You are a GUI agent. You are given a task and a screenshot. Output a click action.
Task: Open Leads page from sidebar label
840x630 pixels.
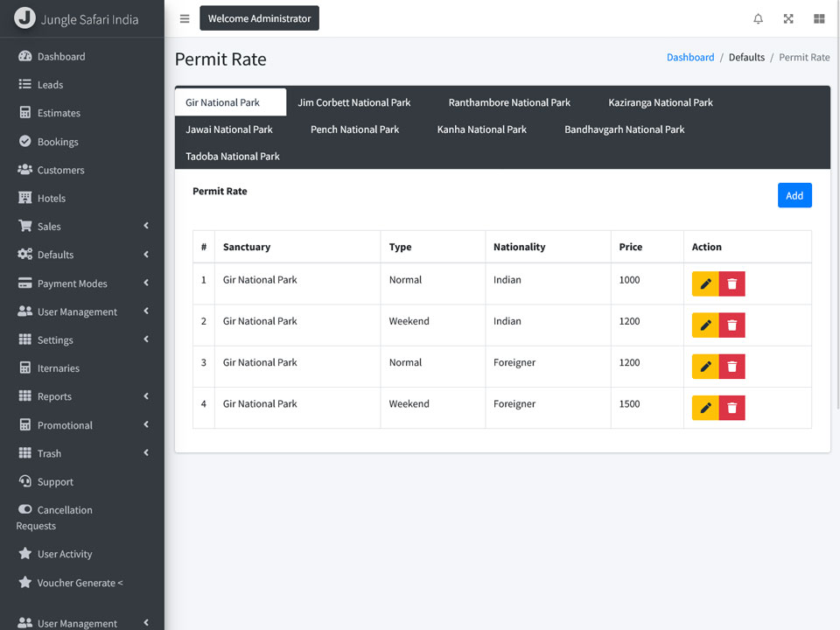(x=51, y=85)
